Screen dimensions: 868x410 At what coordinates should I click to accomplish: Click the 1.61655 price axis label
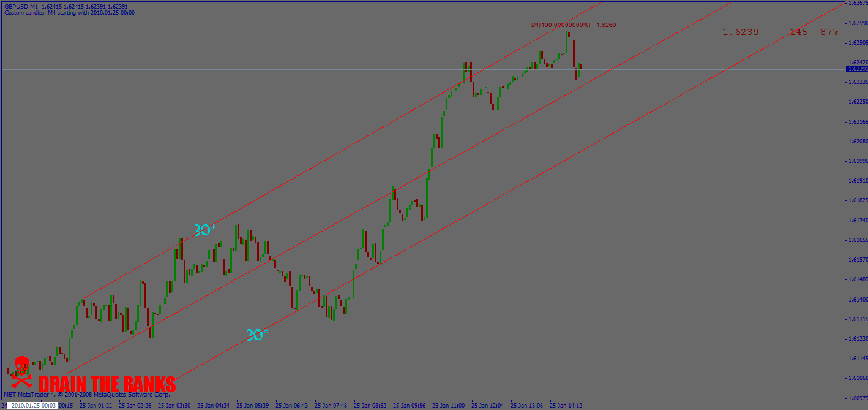(x=858, y=240)
